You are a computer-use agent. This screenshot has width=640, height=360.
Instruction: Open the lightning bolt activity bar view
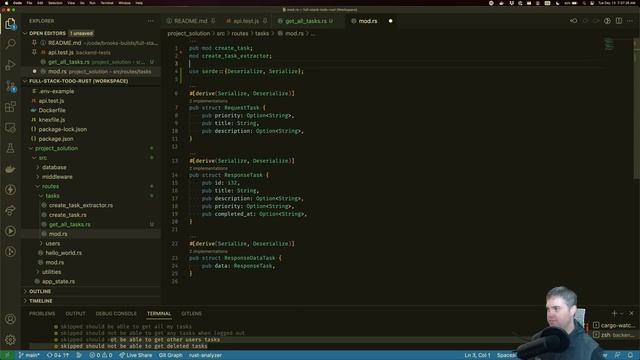[x=10, y=190]
